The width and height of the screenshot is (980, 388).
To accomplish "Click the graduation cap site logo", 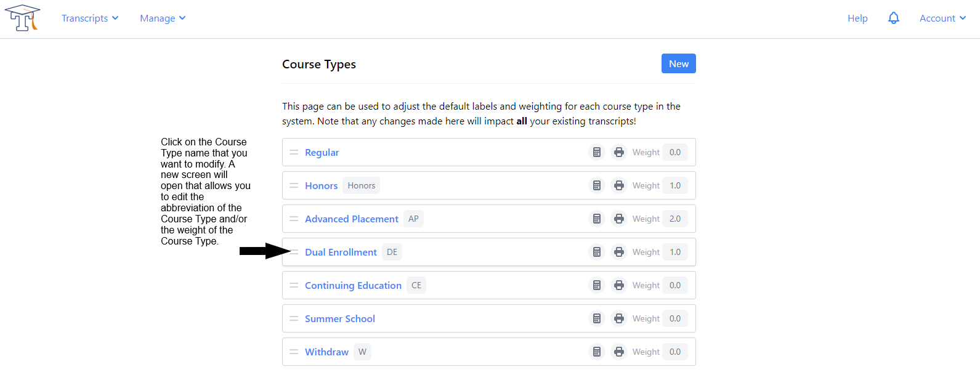I will [22, 18].
